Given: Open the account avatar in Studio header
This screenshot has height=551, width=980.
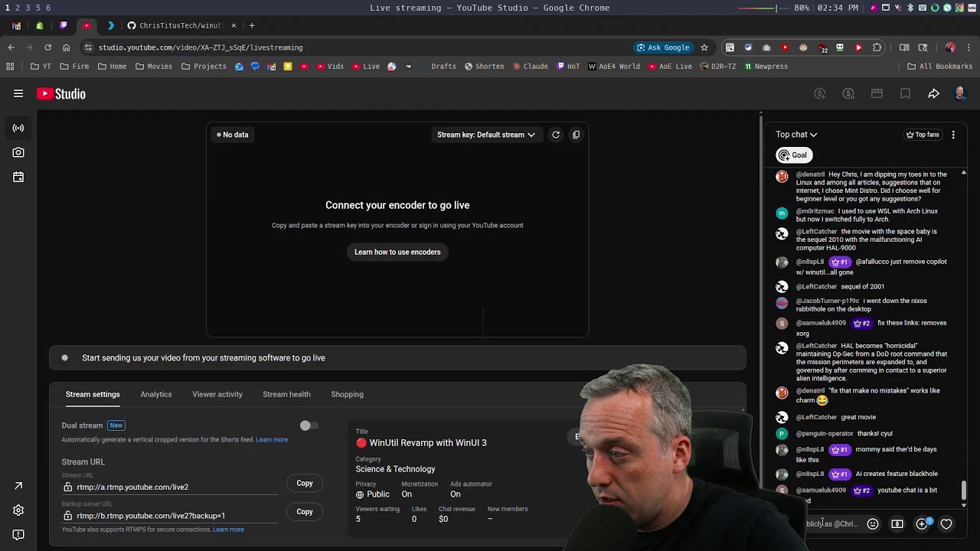Looking at the screenshot, I should pos(960,93).
